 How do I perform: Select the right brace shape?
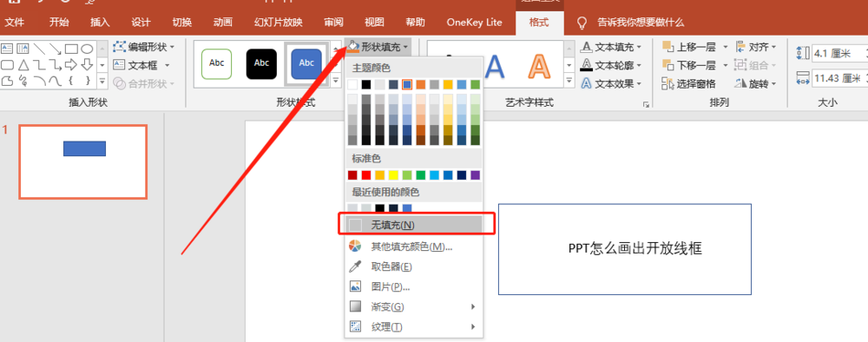point(87,82)
